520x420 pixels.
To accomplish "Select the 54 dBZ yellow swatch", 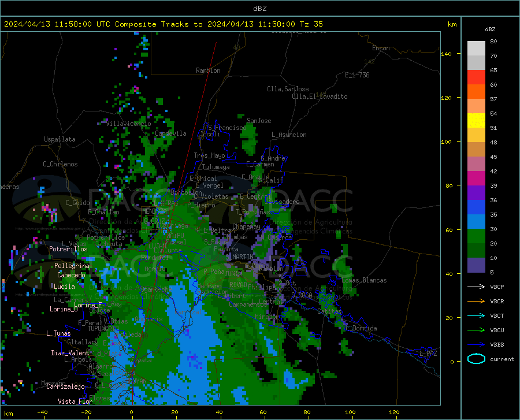I will (x=476, y=121).
